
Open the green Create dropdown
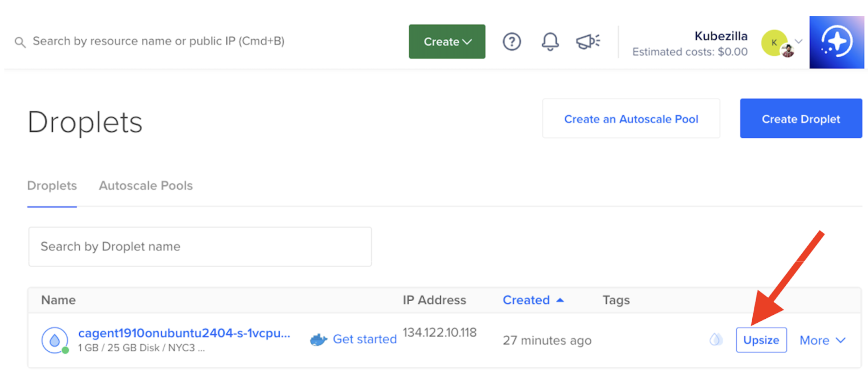(447, 41)
